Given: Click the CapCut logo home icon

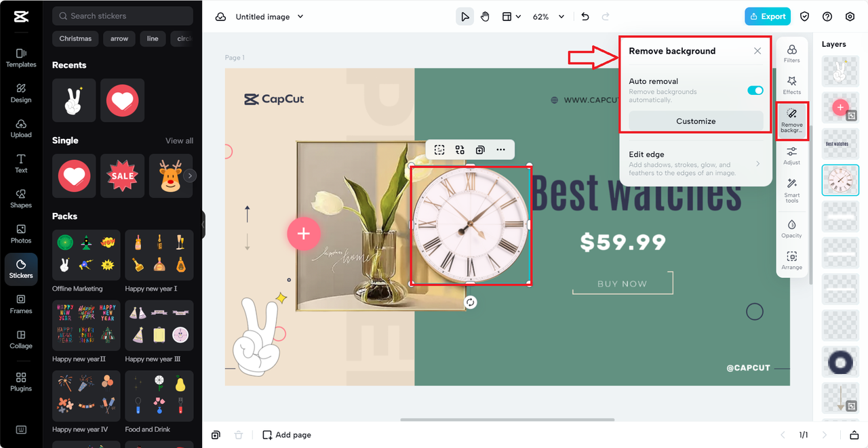Looking at the screenshot, I should (21, 17).
